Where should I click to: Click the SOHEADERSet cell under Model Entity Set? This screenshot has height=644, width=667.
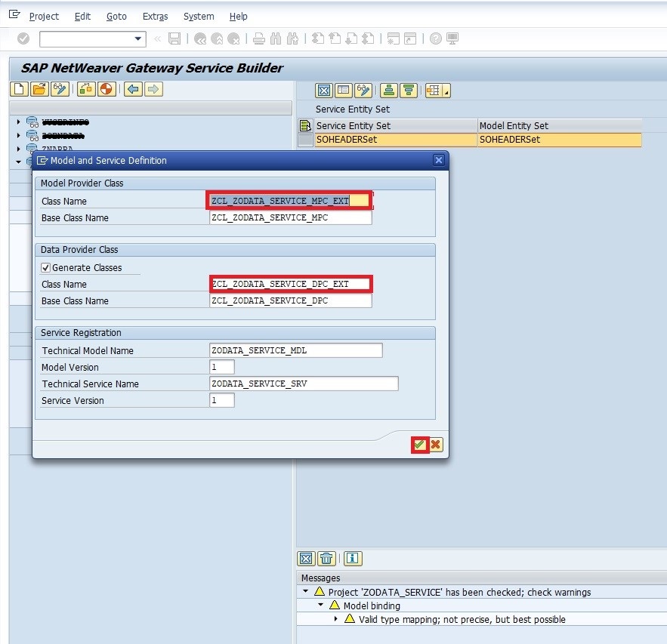click(560, 140)
